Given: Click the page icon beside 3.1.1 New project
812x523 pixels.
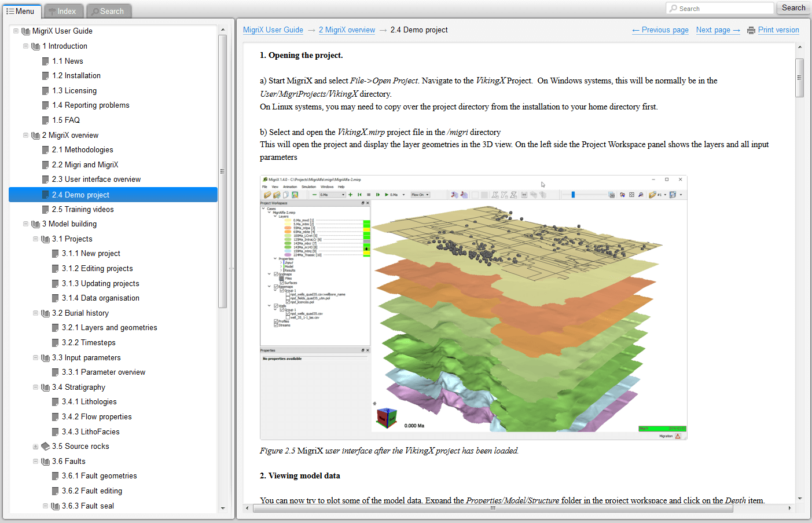Looking at the screenshot, I should pos(55,254).
